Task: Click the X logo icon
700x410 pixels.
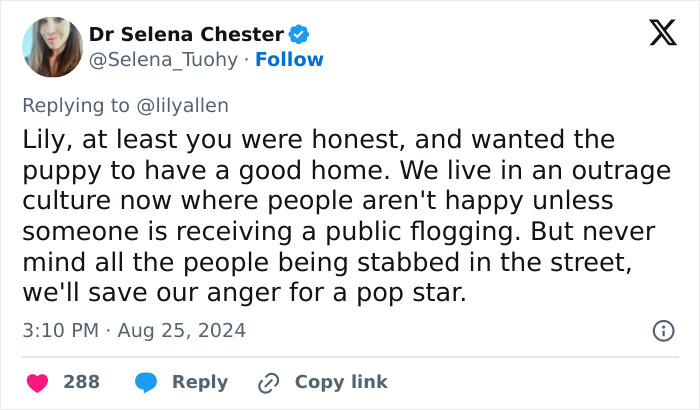Action: point(656,34)
